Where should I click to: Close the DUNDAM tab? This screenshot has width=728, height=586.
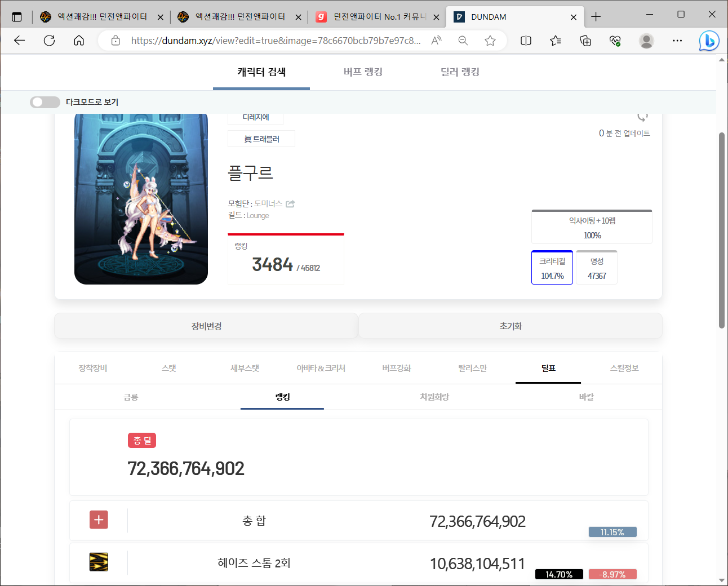574,17
